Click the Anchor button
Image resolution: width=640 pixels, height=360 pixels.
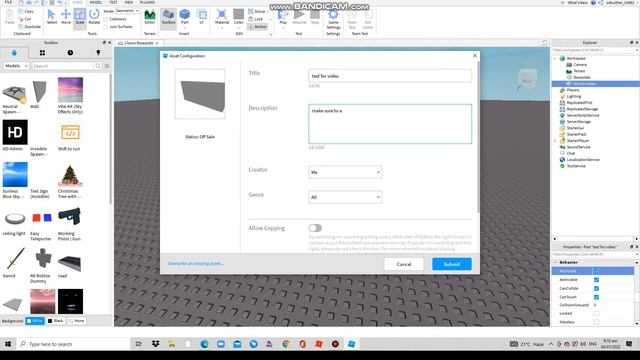coord(258,27)
